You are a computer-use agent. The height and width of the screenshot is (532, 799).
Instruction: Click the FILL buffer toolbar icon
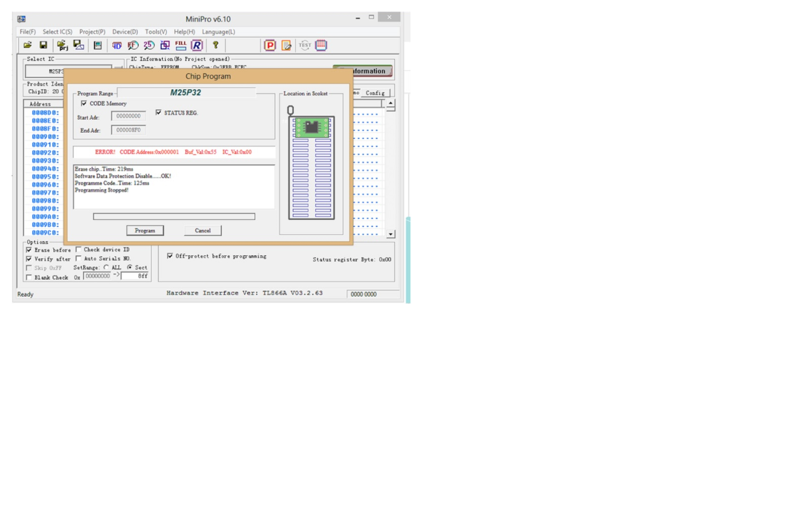tap(181, 45)
